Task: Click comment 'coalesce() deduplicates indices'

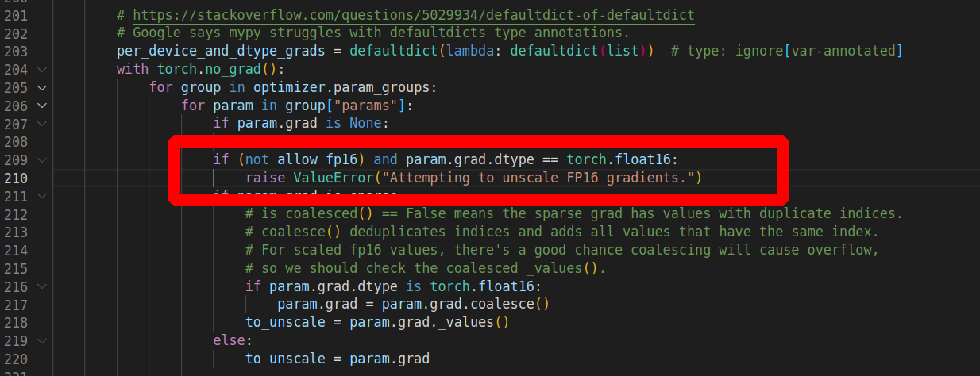Action: (562, 232)
